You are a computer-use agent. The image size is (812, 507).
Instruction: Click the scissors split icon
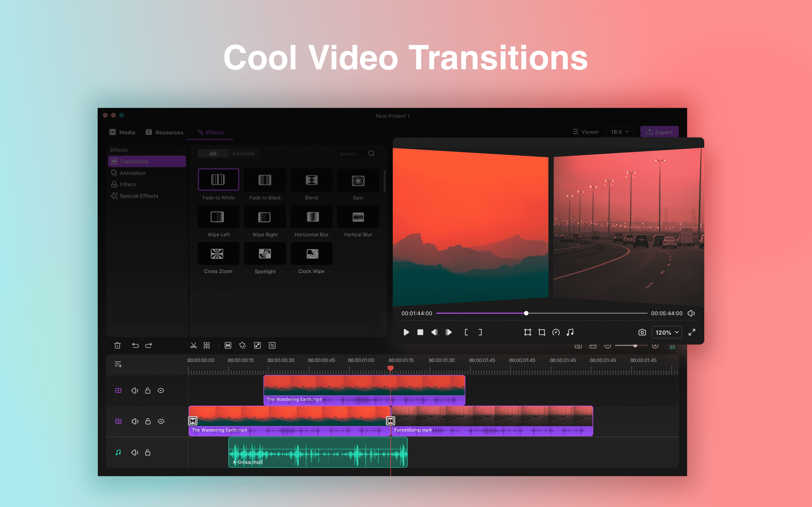click(x=193, y=345)
